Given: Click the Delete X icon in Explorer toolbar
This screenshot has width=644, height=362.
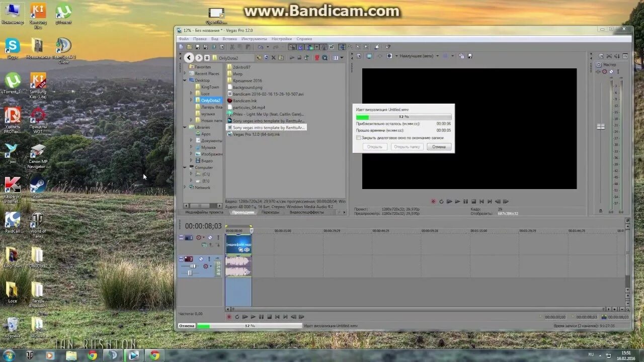Looking at the screenshot, I should [x=273, y=58].
